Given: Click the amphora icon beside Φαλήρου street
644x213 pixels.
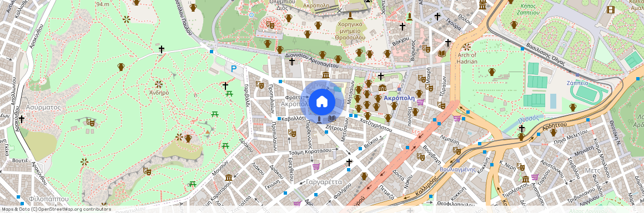Looking at the screenshot, I should (364, 176).
